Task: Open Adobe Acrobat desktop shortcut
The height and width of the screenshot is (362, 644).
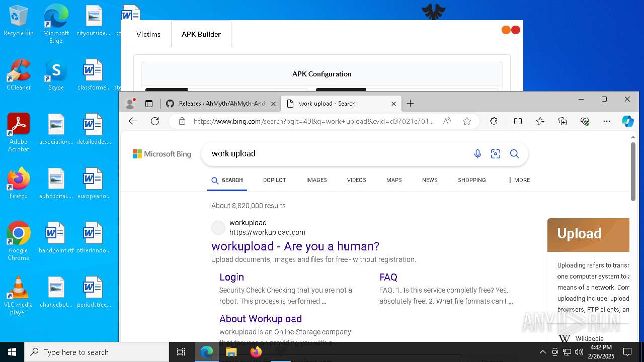Action: 19,133
